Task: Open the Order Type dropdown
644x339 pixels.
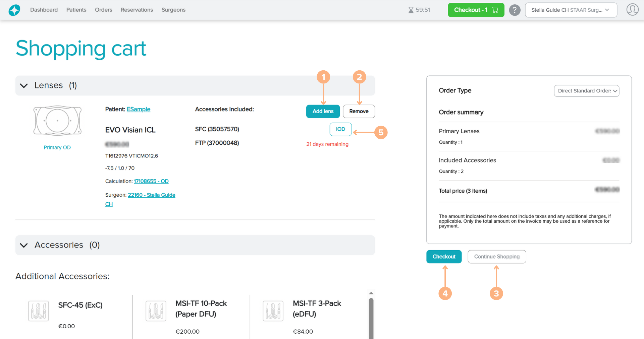Action: click(586, 91)
